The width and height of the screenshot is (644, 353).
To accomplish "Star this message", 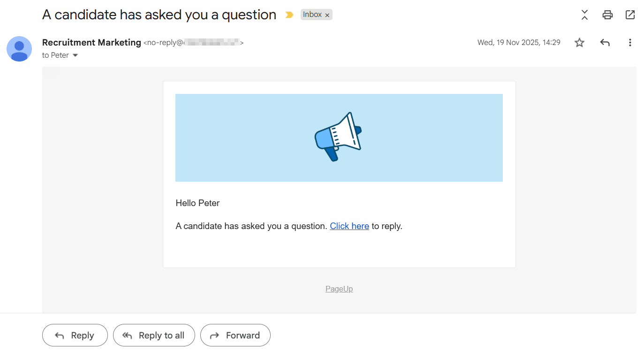I will tap(580, 43).
